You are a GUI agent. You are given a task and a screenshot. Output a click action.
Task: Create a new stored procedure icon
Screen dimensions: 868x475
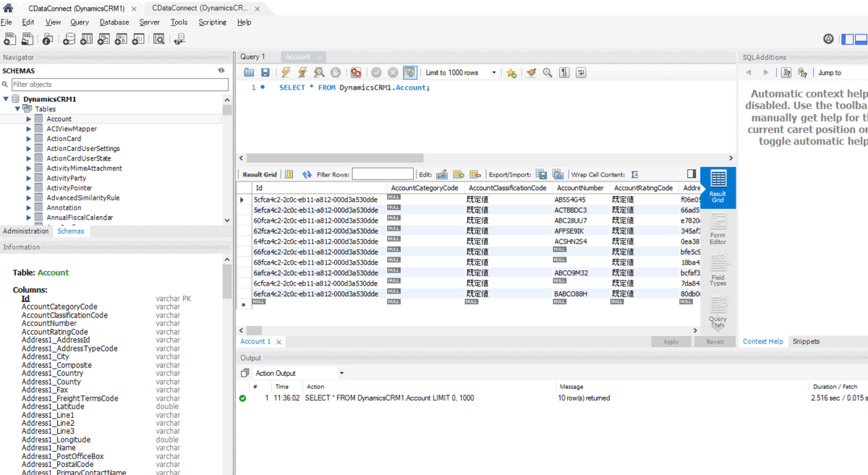coord(121,39)
